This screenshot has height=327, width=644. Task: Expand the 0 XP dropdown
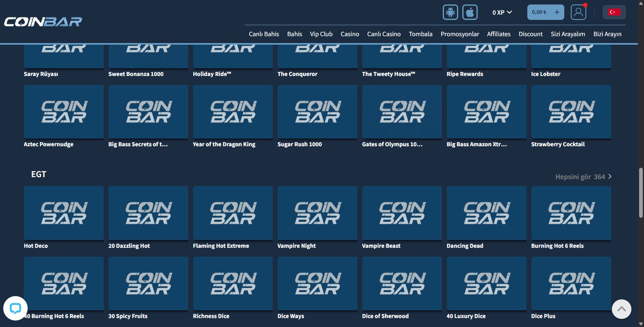(x=502, y=12)
